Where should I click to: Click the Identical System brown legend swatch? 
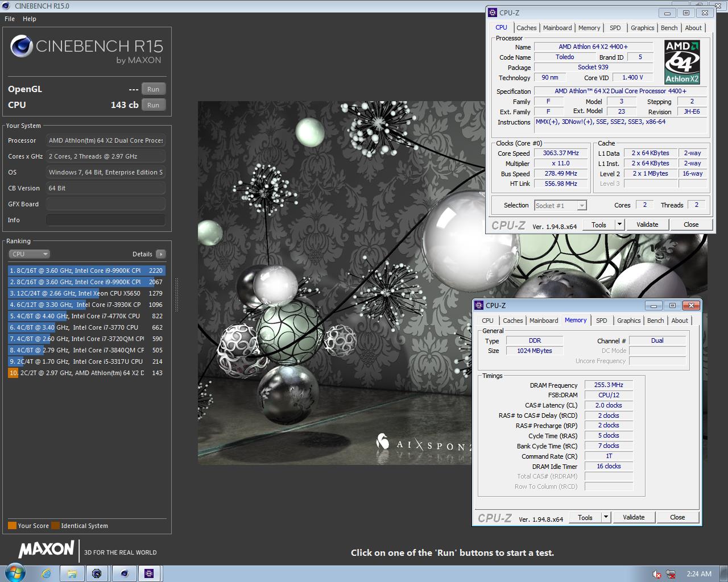55,526
